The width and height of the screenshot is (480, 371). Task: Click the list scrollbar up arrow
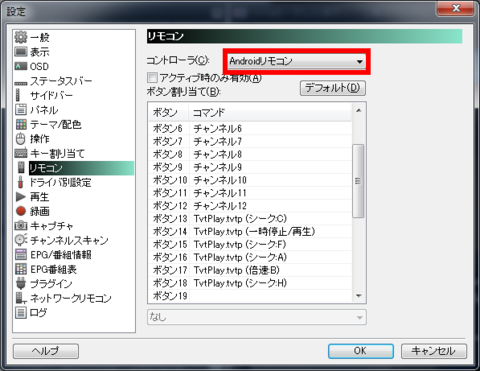[359, 110]
